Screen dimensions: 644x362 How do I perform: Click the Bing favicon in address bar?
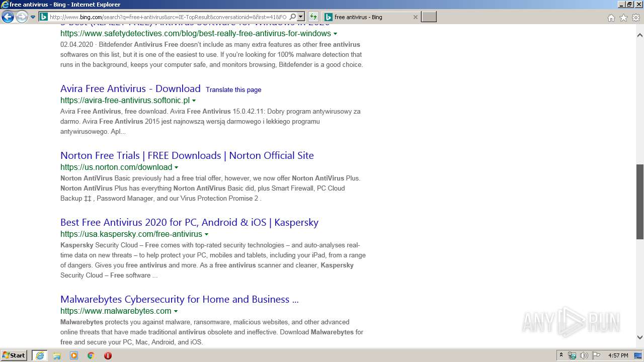[x=44, y=17]
